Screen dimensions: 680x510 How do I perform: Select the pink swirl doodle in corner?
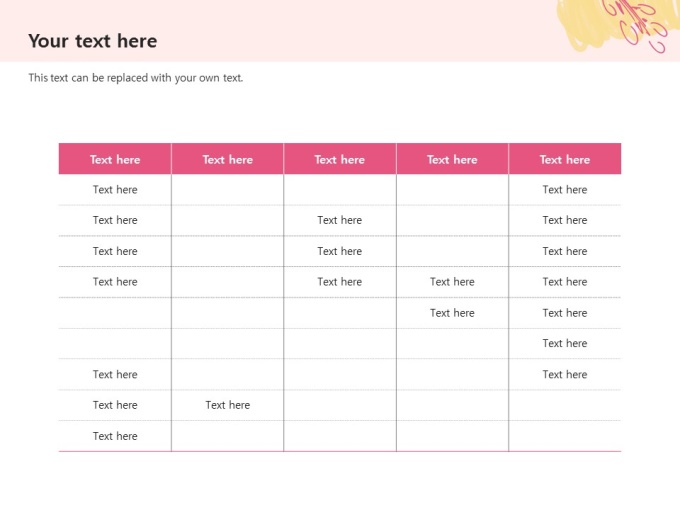pos(640,24)
